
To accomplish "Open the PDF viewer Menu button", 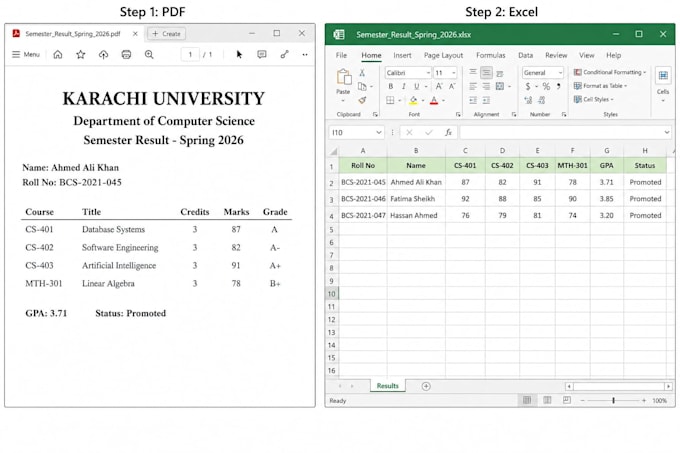I will point(26,54).
